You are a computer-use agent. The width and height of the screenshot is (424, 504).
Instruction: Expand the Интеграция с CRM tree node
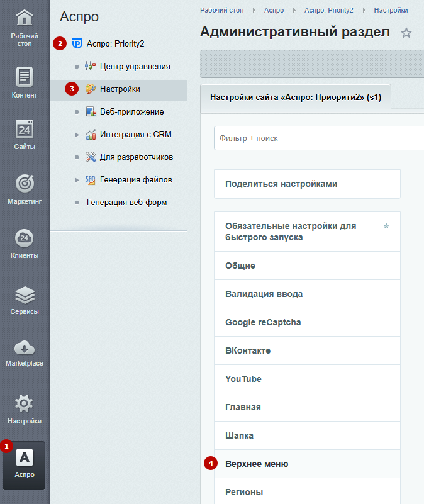77,135
